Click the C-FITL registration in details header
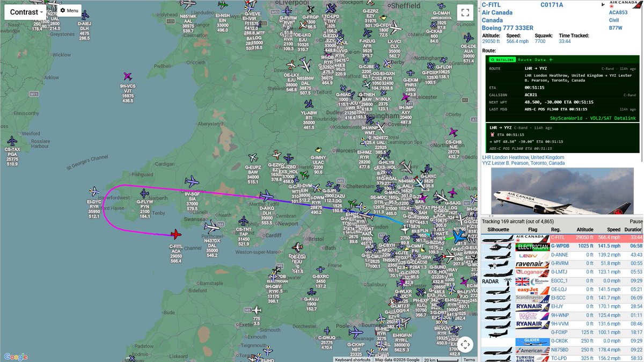Viewport: 644px width, 362px height. [492, 5]
